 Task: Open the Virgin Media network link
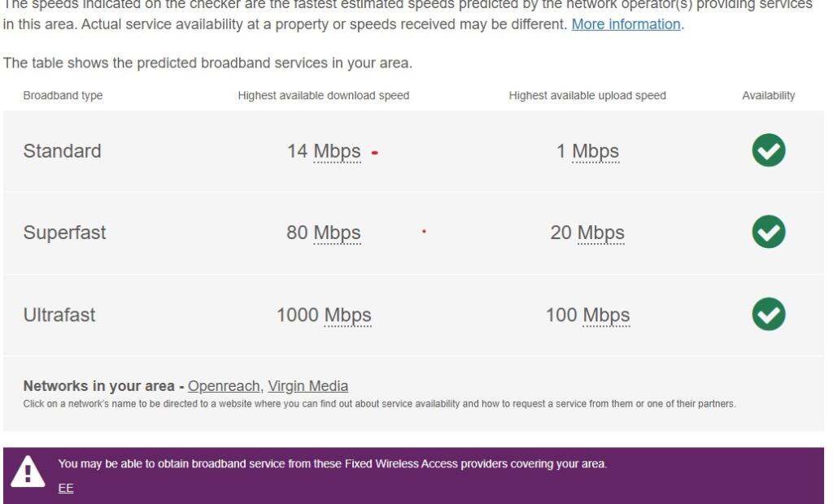(307, 386)
